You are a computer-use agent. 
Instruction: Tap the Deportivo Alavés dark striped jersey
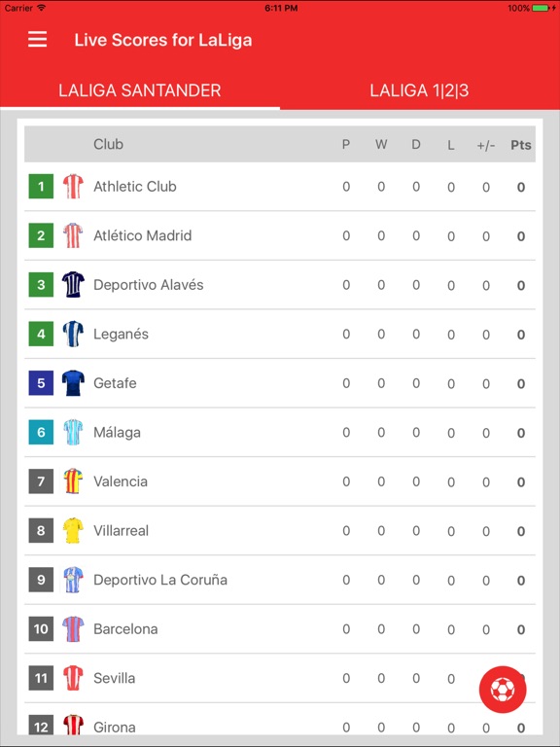(x=73, y=284)
